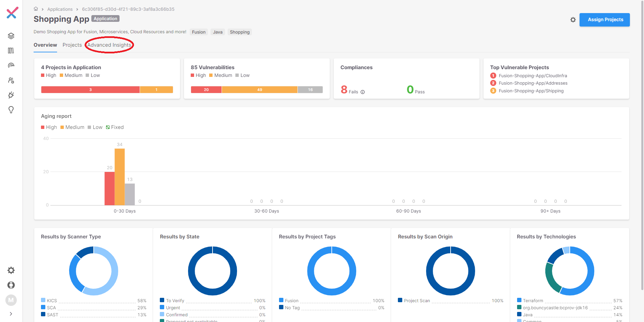Image resolution: width=644 pixels, height=322 pixels.
Task: Click the lightbulb icon in the sidebar
Action: click(11, 110)
